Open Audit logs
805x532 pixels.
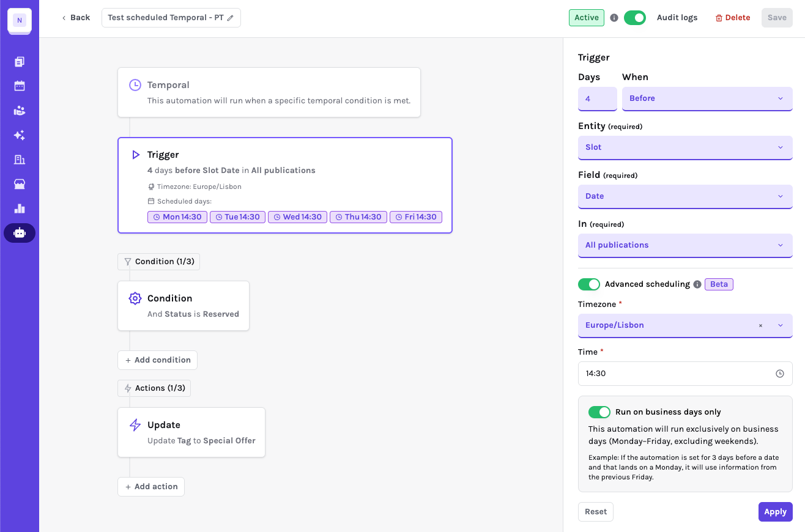click(x=677, y=18)
